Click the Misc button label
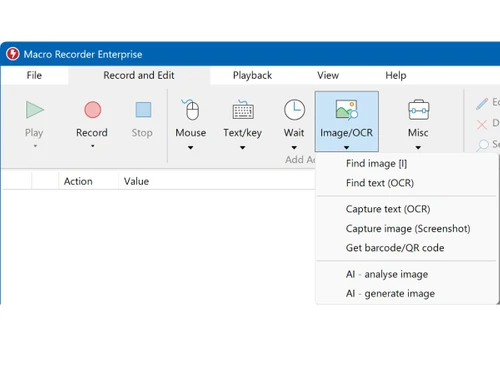 click(418, 133)
